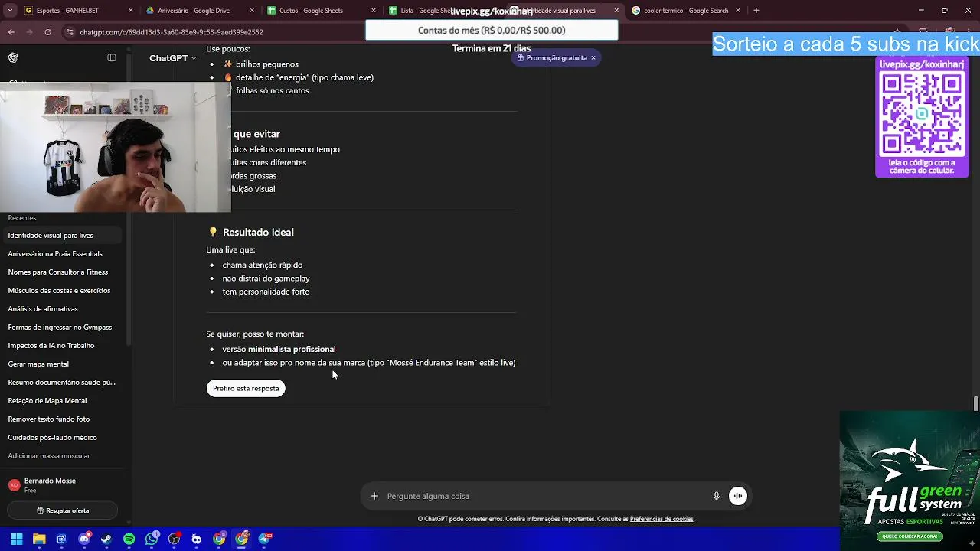Close the cooler termico search tab
This screenshot has width=980, height=551.
point(738,11)
